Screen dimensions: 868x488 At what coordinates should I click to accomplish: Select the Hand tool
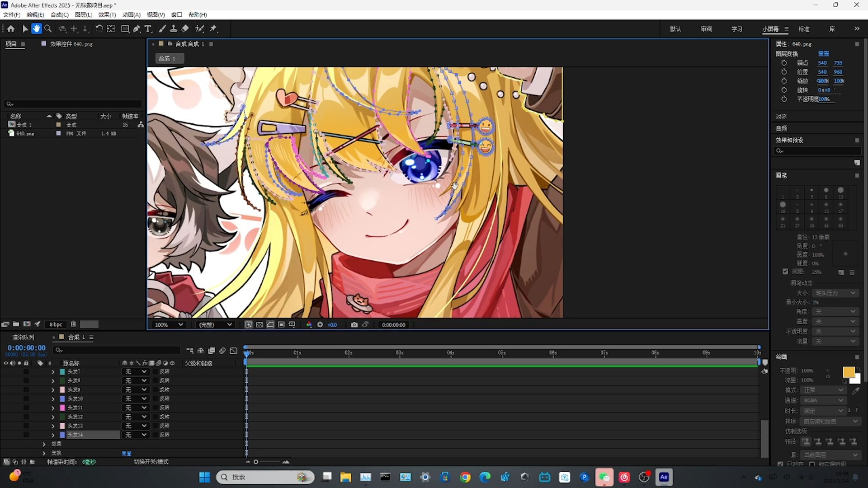point(37,28)
